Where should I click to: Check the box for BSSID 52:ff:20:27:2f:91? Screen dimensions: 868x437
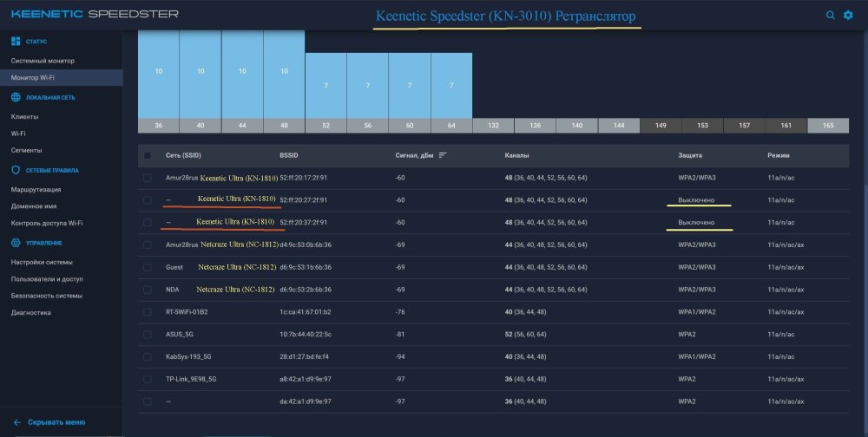click(148, 200)
